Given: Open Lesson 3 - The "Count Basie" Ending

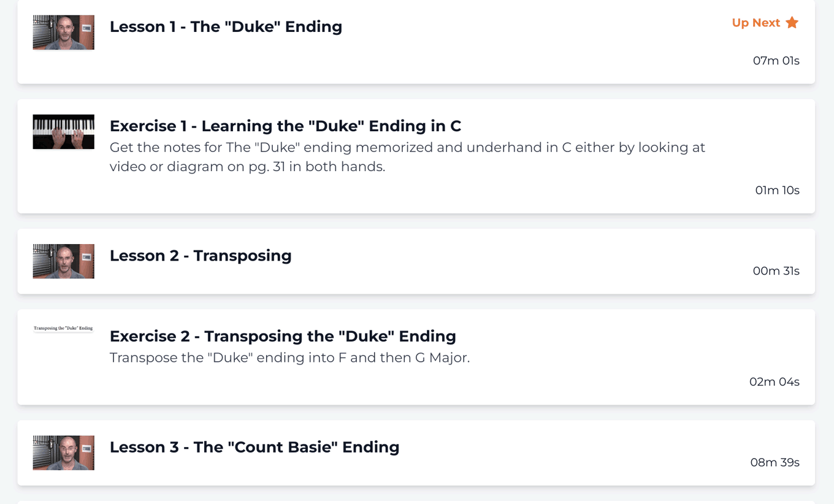Looking at the screenshot, I should pyautogui.click(x=254, y=447).
